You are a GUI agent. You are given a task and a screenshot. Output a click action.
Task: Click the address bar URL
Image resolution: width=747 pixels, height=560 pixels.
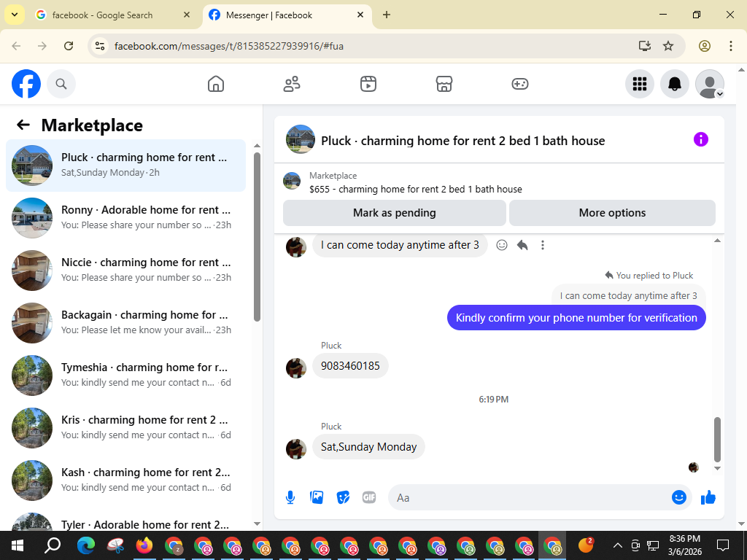(229, 46)
